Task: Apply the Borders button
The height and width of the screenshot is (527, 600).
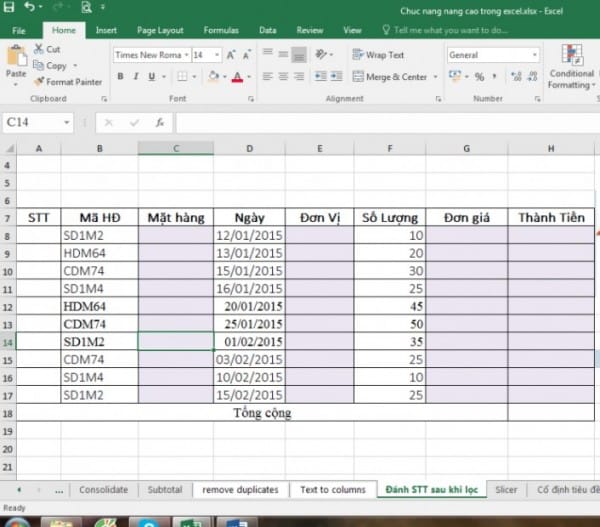Action: [x=182, y=77]
